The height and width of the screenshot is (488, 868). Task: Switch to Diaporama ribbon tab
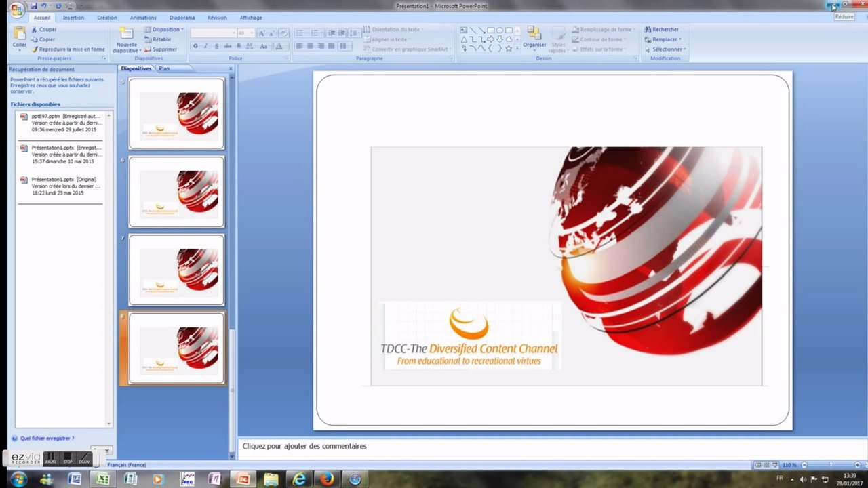[x=182, y=18]
